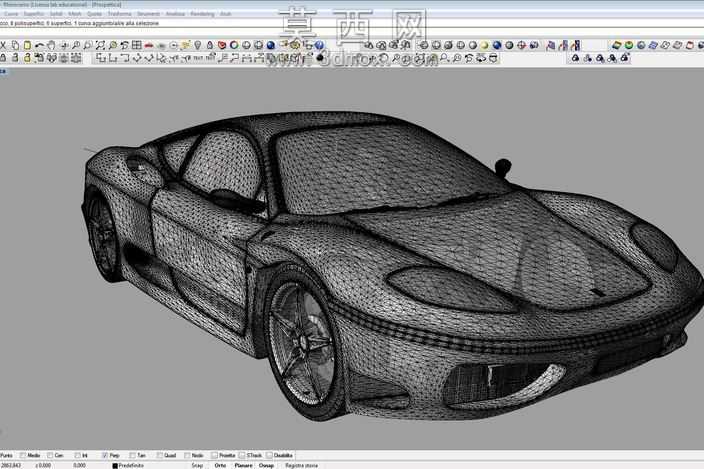
Task: Click the red crosshair sphere icon
Action: tap(521, 45)
